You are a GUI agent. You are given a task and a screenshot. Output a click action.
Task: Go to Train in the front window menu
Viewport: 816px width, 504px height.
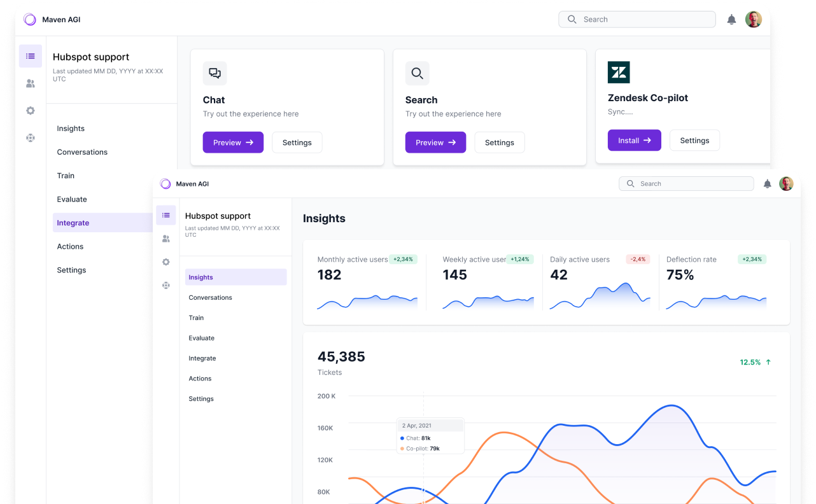[x=196, y=318]
